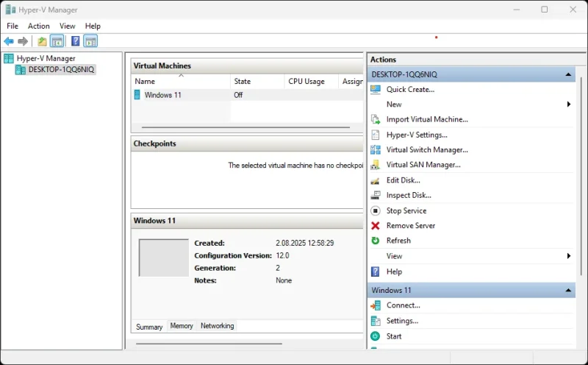588x365 pixels.
Task: Expand the New submenu arrow
Action: click(569, 104)
